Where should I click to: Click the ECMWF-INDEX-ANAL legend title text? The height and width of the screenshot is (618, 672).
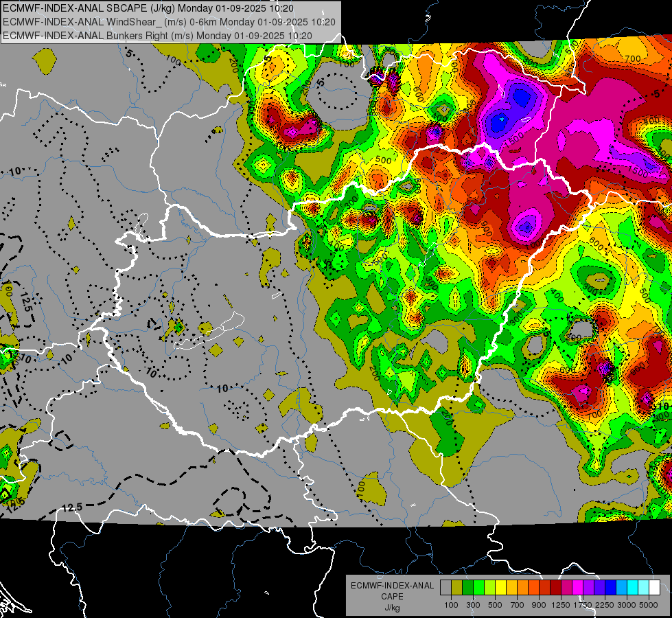(x=392, y=586)
